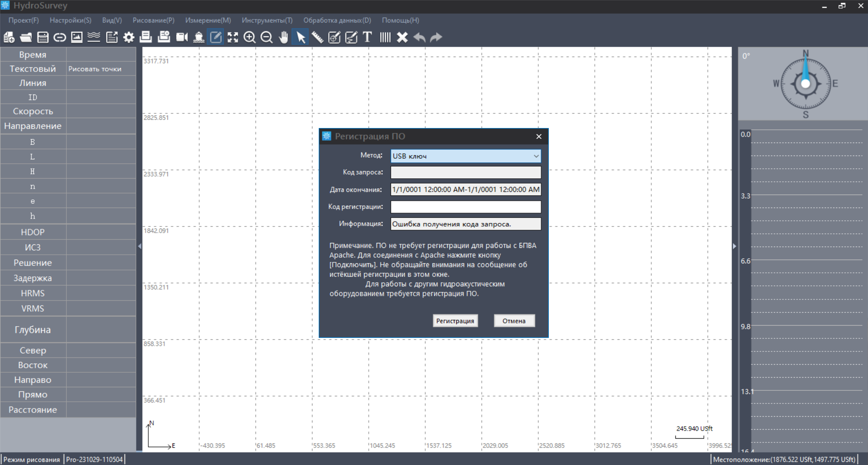Click the Глубина row label
The width and height of the screenshot is (868, 465).
[x=33, y=330]
